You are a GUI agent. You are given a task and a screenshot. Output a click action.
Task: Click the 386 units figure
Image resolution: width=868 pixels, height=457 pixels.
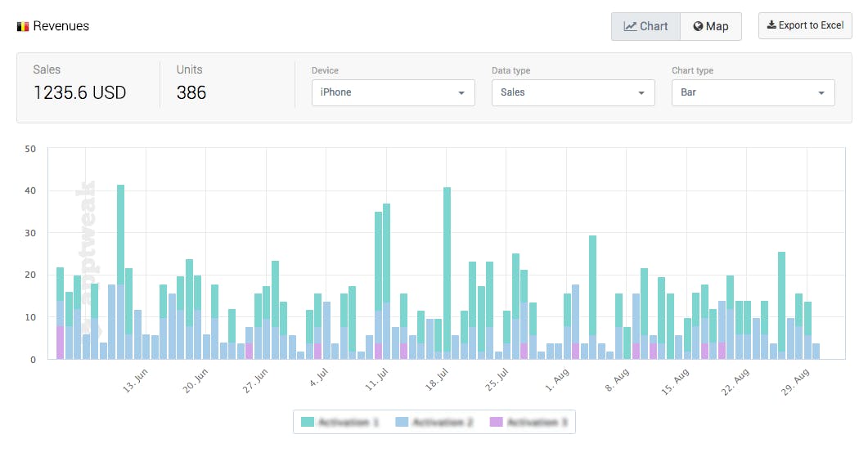click(191, 92)
